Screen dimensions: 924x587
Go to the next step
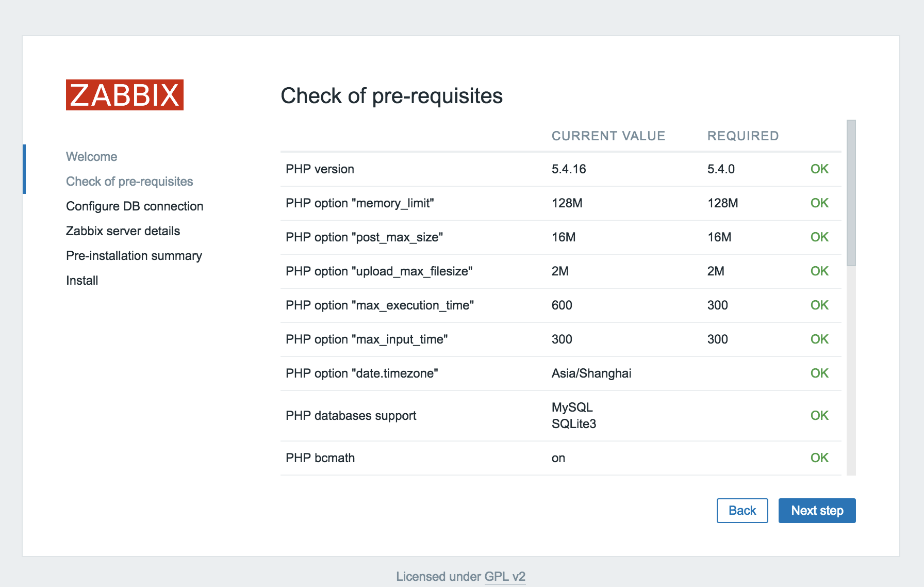[x=817, y=511]
